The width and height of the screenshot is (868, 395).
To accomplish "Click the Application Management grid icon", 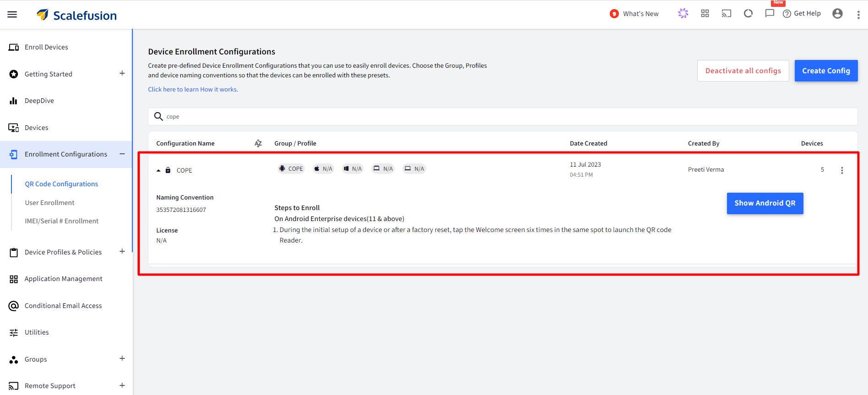I will coord(14,279).
